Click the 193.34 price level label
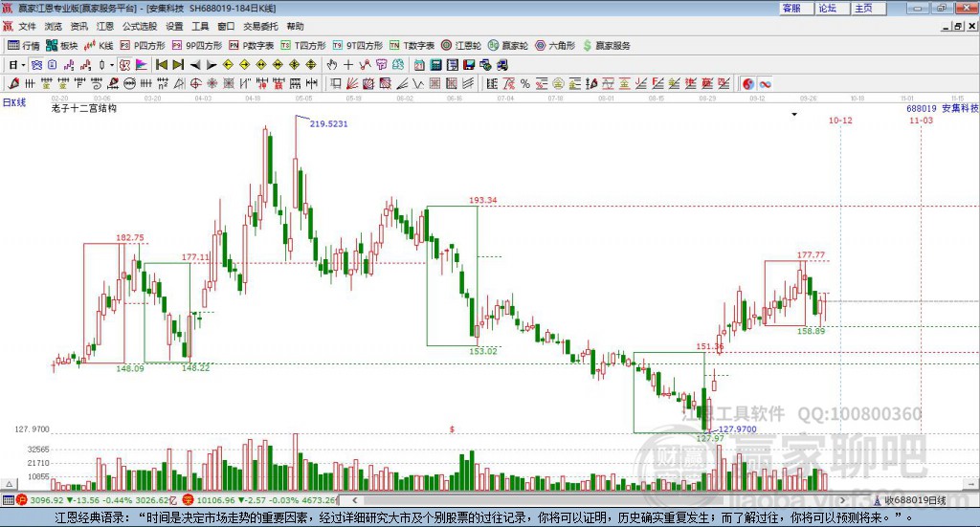The width and height of the screenshot is (980, 527). [482, 200]
